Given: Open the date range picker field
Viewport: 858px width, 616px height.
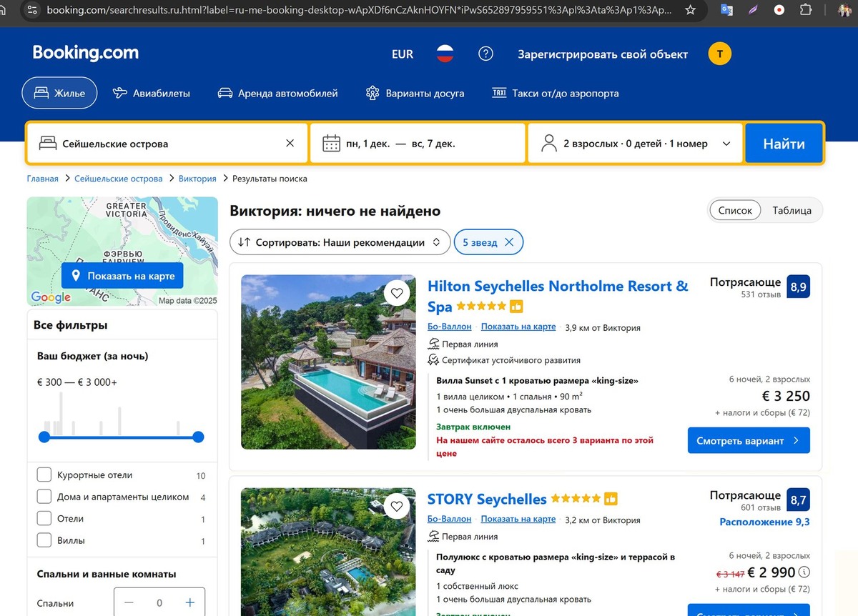Looking at the screenshot, I should (418, 144).
